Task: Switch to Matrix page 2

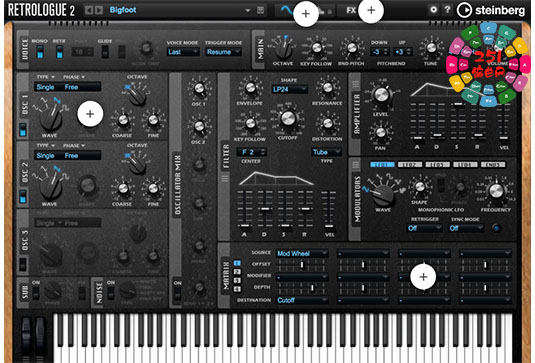Action: tap(237, 272)
